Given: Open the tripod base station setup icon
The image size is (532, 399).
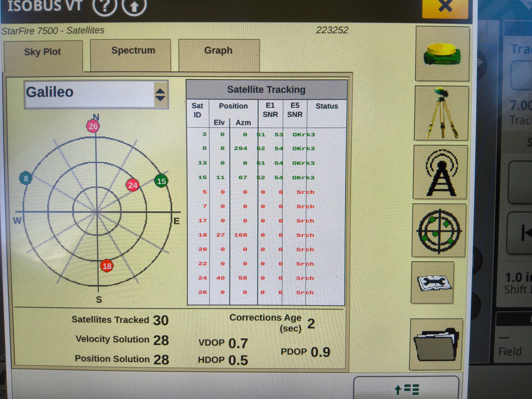Looking at the screenshot, I should pyautogui.click(x=442, y=113).
